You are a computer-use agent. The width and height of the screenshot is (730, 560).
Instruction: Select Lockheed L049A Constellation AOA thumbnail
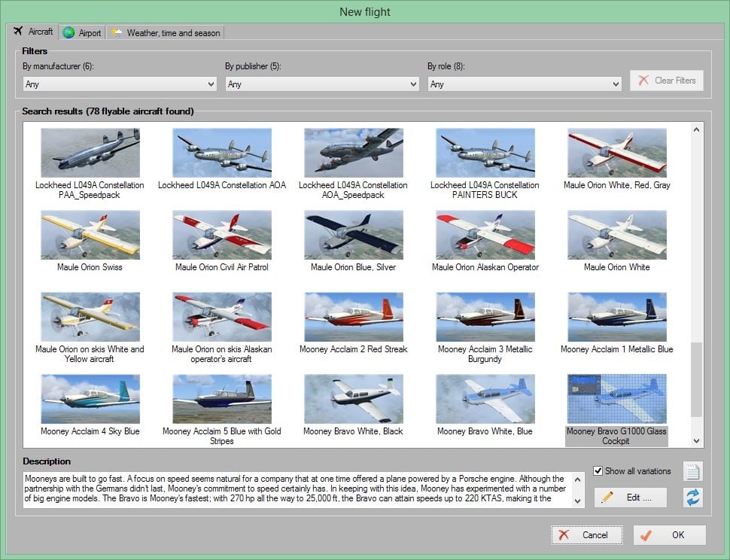221,153
